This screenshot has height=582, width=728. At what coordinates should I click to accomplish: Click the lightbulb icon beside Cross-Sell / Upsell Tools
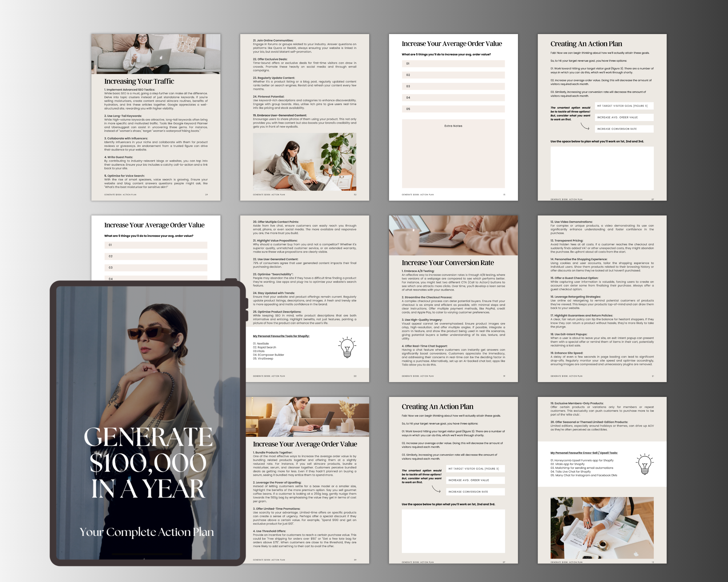tap(645, 464)
